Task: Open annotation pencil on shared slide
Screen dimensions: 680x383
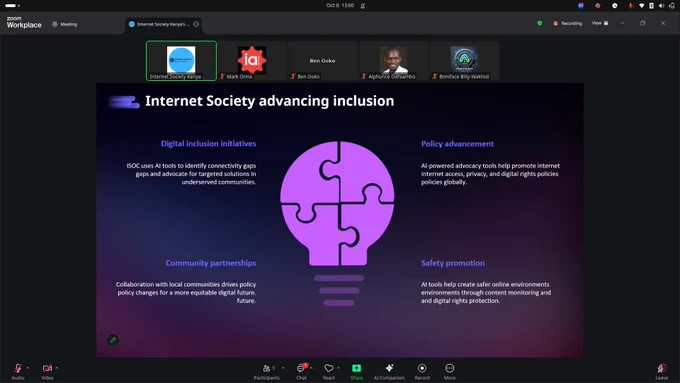Action: pyautogui.click(x=113, y=340)
